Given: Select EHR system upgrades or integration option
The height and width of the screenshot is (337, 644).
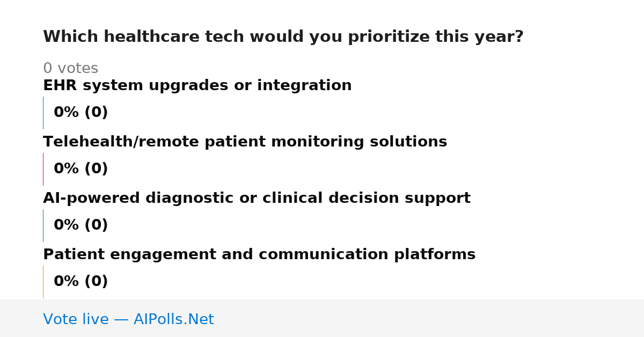Looking at the screenshot, I should 197,86.
